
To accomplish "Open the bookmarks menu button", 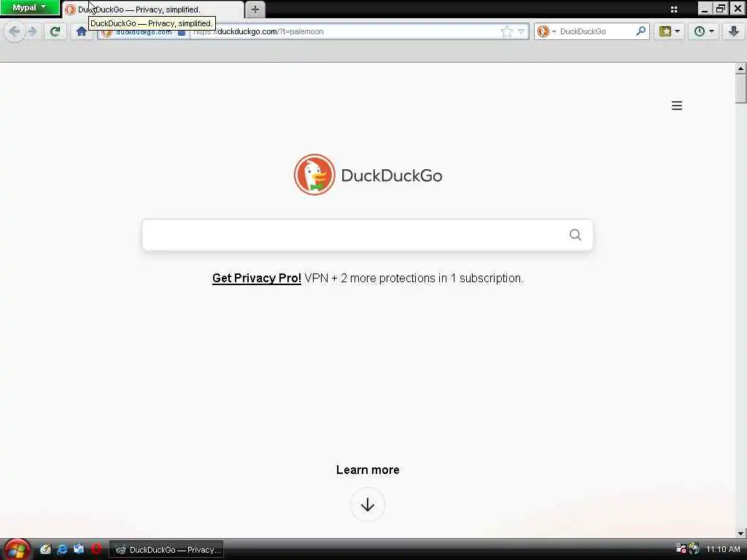I will [x=670, y=31].
